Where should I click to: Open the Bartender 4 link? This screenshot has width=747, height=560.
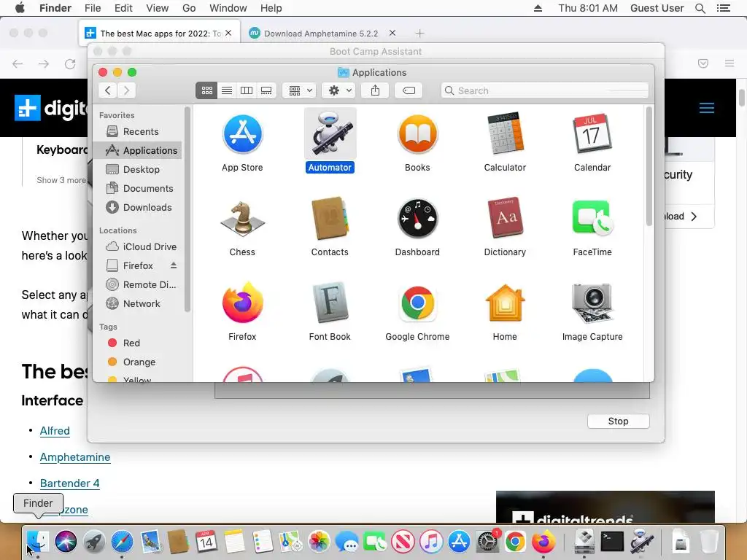(x=69, y=483)
